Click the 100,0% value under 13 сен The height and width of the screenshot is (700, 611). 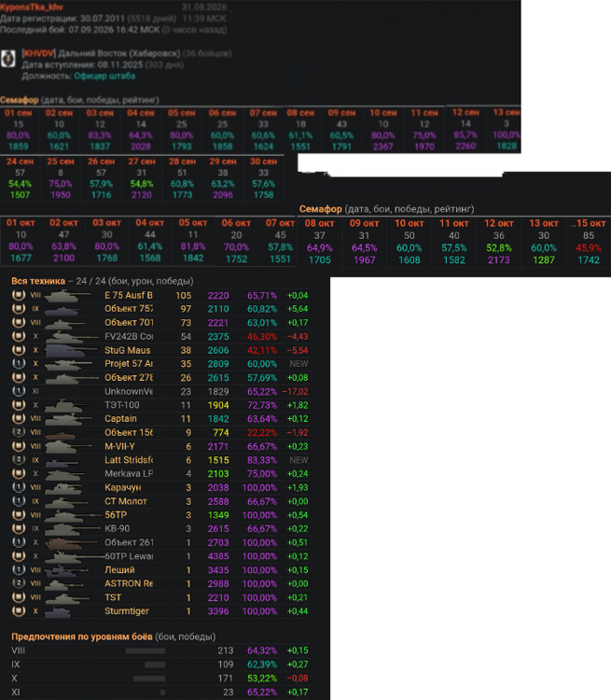click(x=507, y=134)
